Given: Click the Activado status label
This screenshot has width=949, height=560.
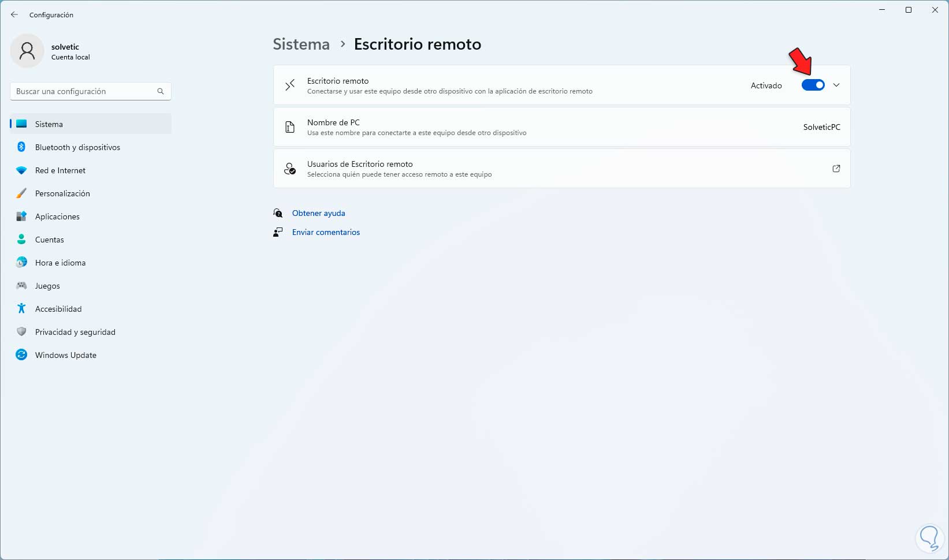Looking at the screenshot, I should point(766,85).
